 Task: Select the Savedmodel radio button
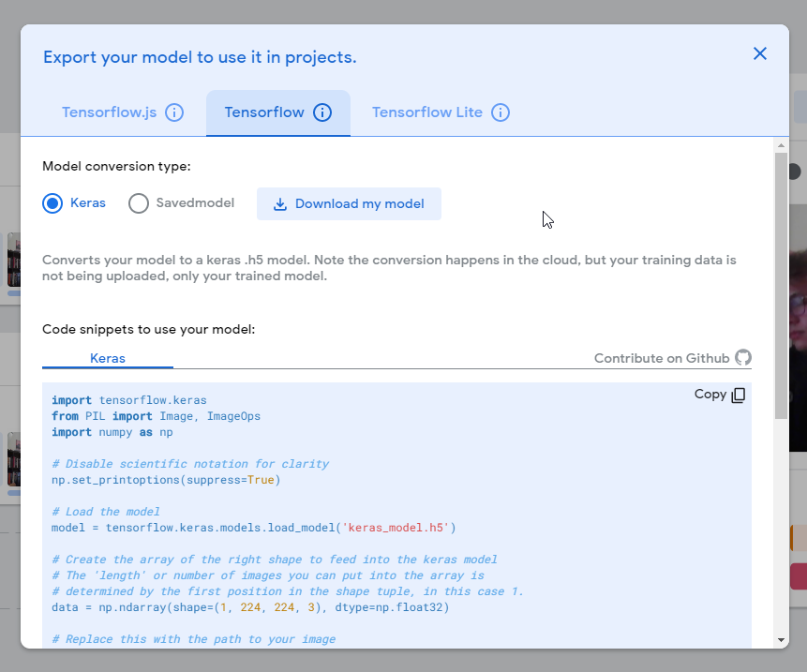click(x=139, y=203)
